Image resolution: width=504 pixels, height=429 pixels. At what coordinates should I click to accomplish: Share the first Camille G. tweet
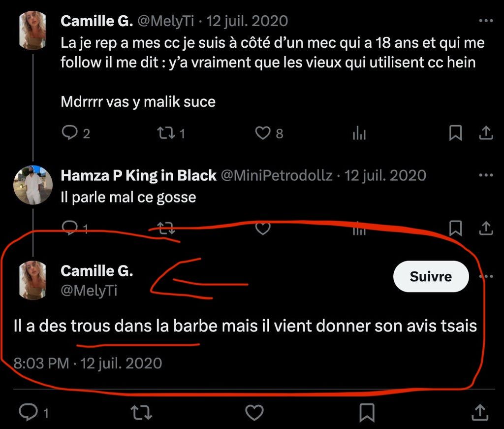coord(485,133)
